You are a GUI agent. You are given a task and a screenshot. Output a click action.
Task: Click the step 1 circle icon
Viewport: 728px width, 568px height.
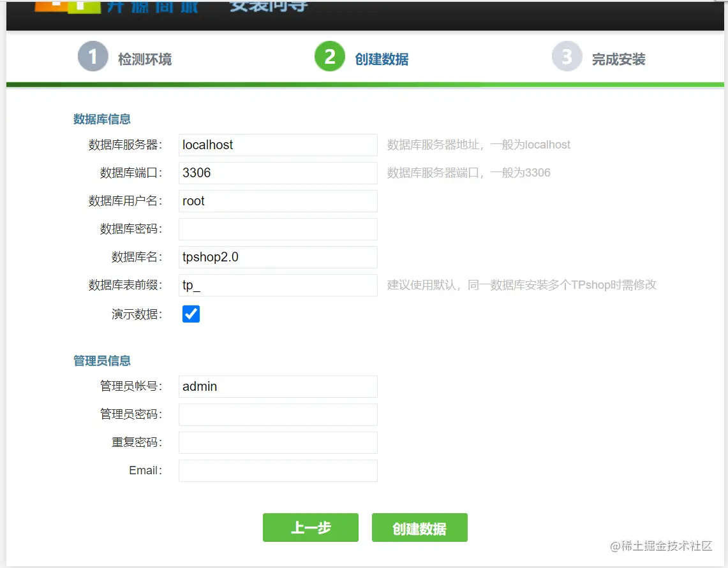93,56
